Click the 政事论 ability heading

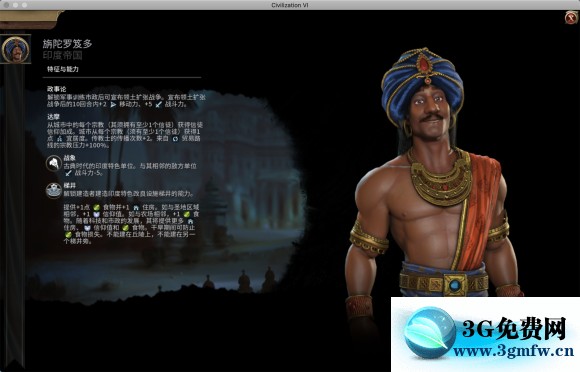point(56,89)
